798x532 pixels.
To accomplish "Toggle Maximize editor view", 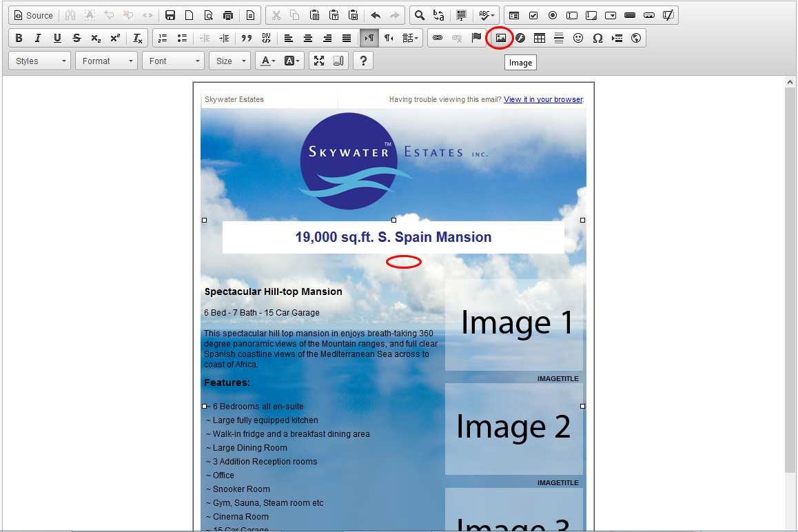I will (x=319, y=61).
